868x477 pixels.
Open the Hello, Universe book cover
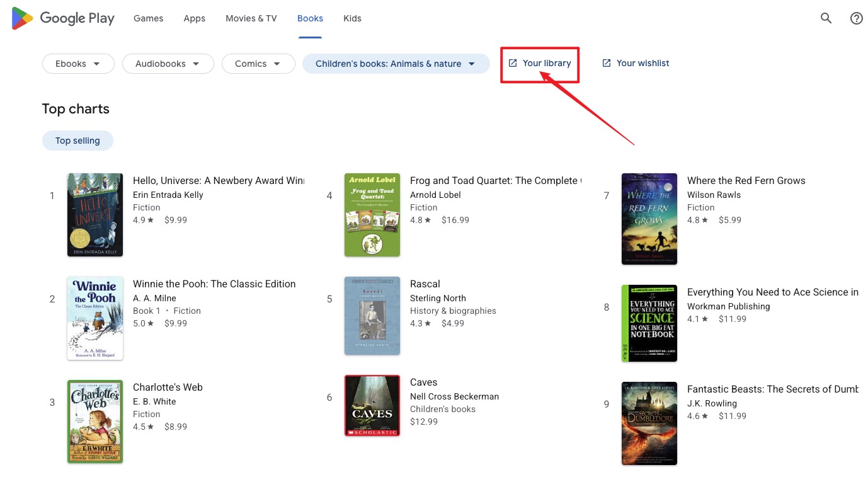tap(95, 215)
